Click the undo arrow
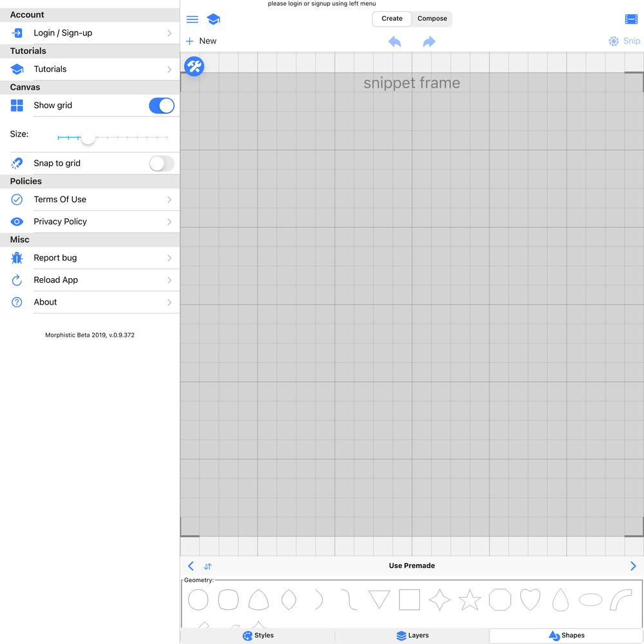This screenshot has height=644, width=644. coord(395,41)
